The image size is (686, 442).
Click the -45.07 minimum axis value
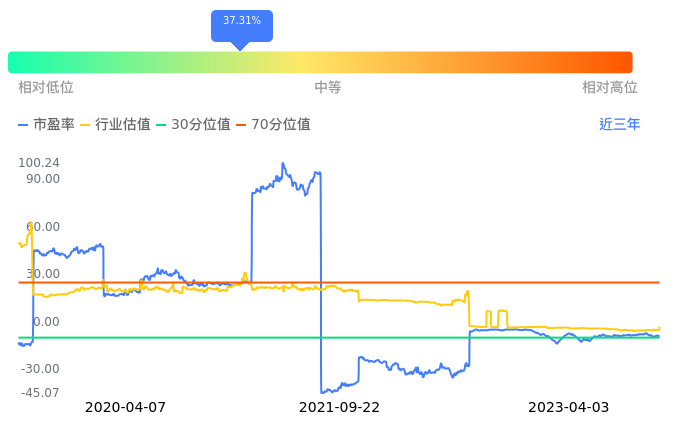(x=39, y=393)
